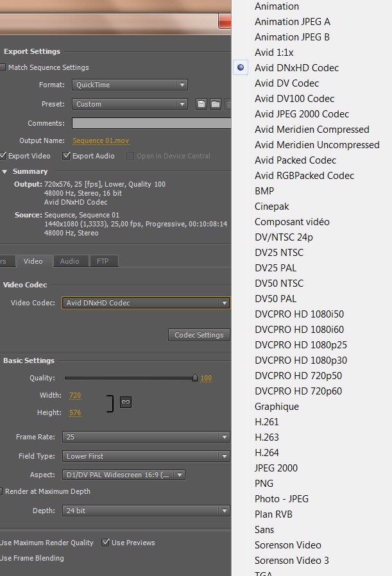This screenshot has width=392, height=576.
Task: Switch to the Video tab
Action: coord(33,261)
